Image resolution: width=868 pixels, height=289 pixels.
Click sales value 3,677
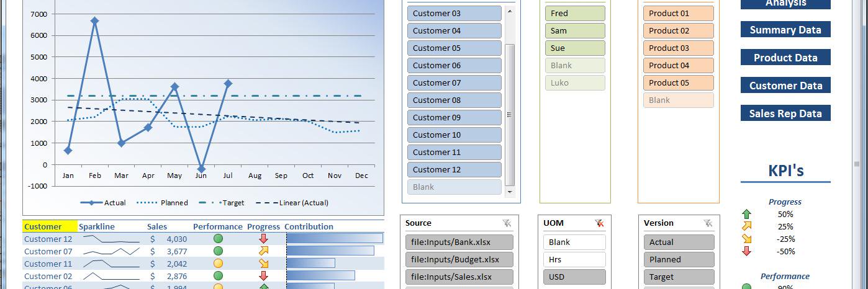point(176,251)
